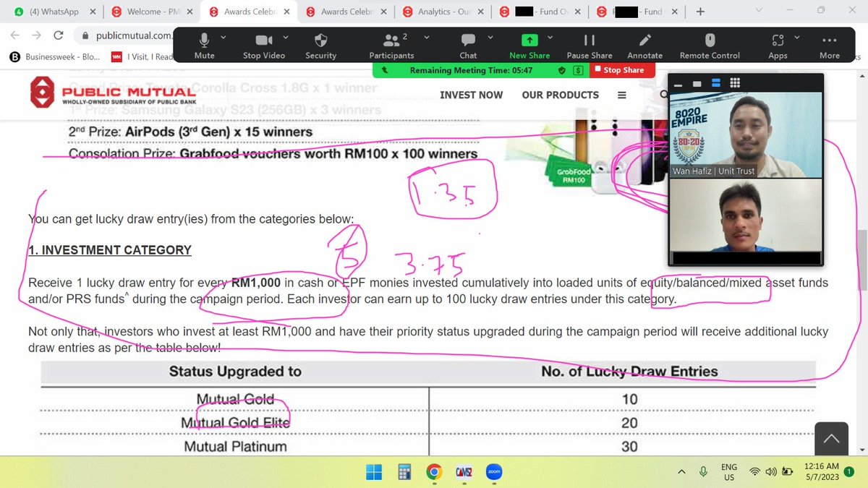Expand video options arrow beside Stop Video

point(285,37)
